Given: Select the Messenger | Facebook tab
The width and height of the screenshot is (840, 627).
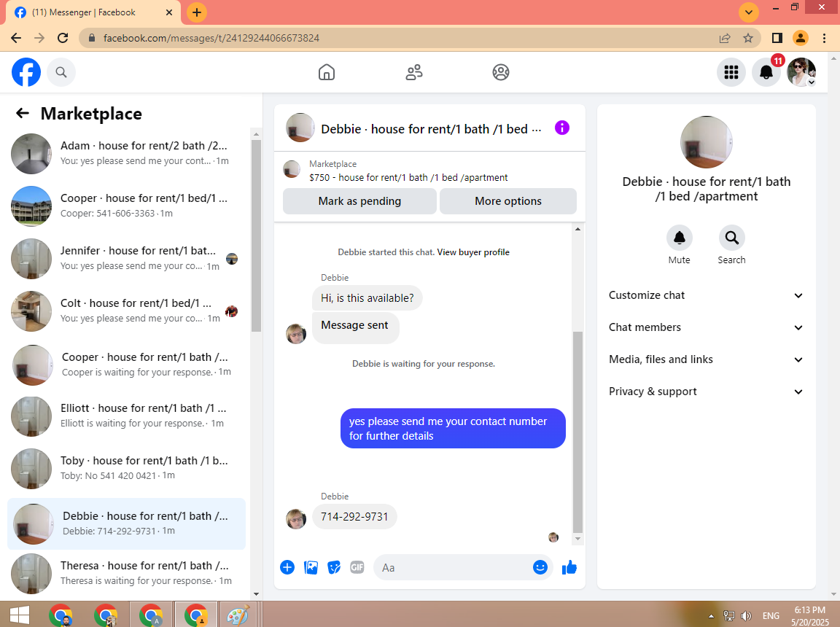Looking at the screenshot, I should tap(93, 12).
